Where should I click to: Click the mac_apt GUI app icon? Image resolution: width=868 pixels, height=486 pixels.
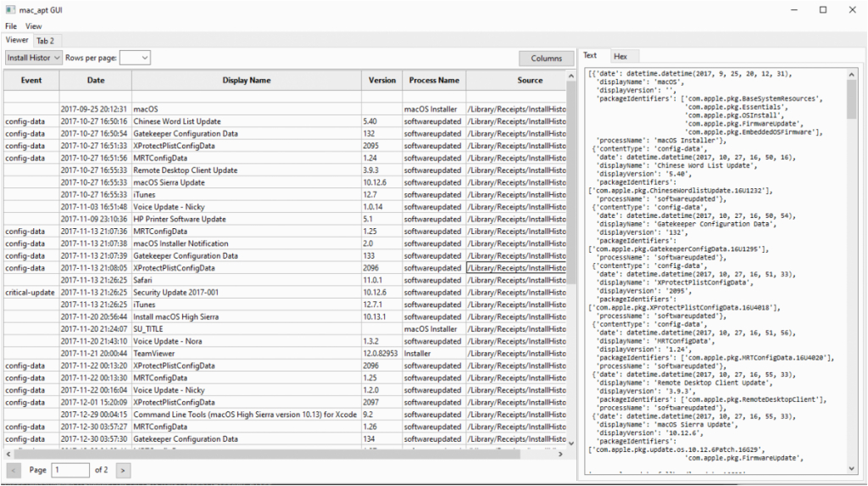tap(10, 10)
